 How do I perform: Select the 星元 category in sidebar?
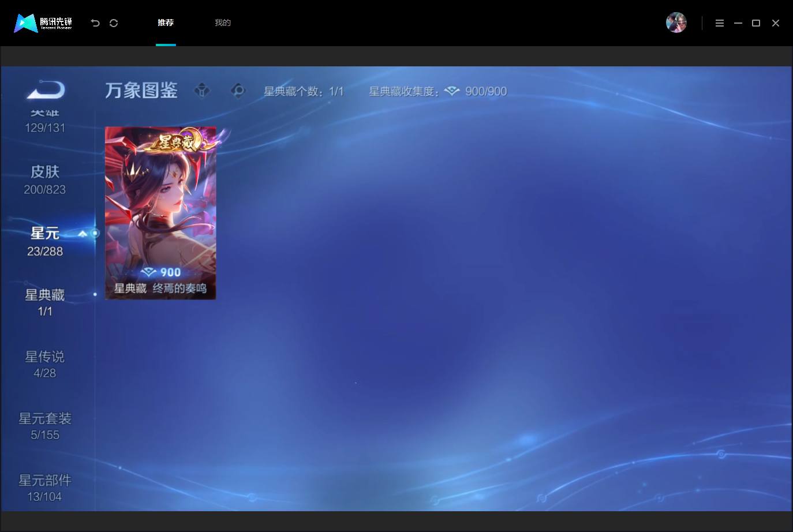point(45,241)
